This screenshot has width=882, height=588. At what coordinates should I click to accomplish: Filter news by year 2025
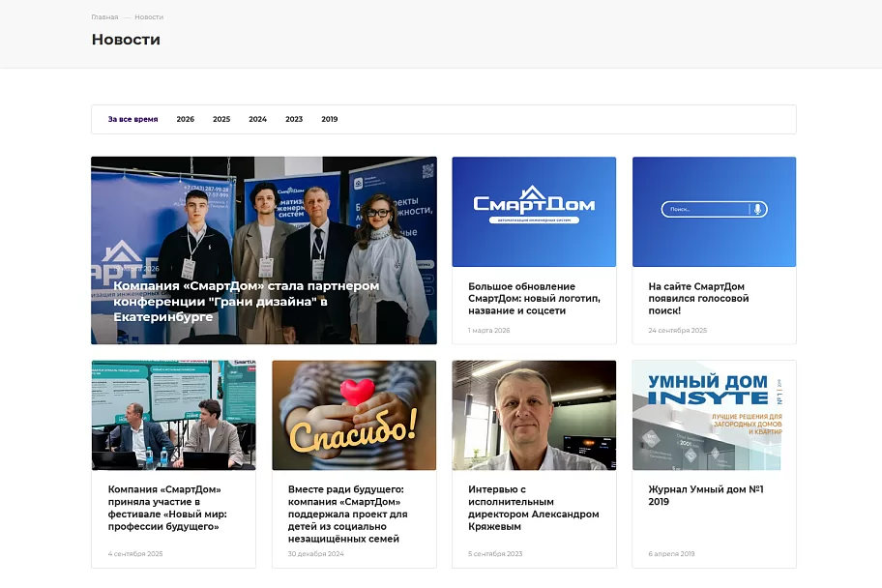[x=221, y=119]
